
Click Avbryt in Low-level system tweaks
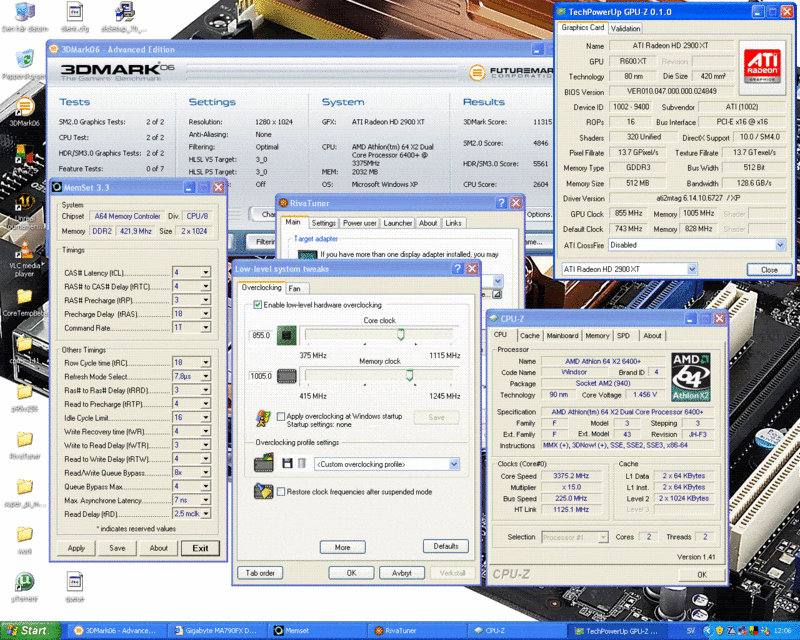coord(402,573)
